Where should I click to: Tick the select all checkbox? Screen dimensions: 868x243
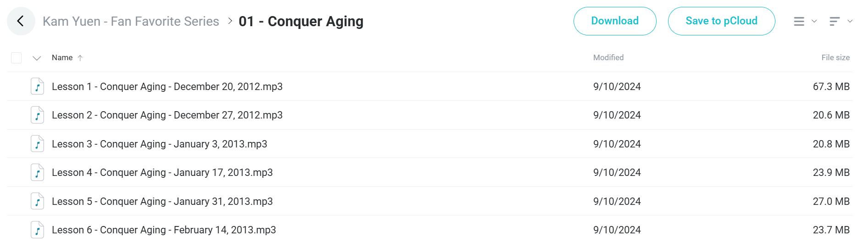(x=16, y=58)
